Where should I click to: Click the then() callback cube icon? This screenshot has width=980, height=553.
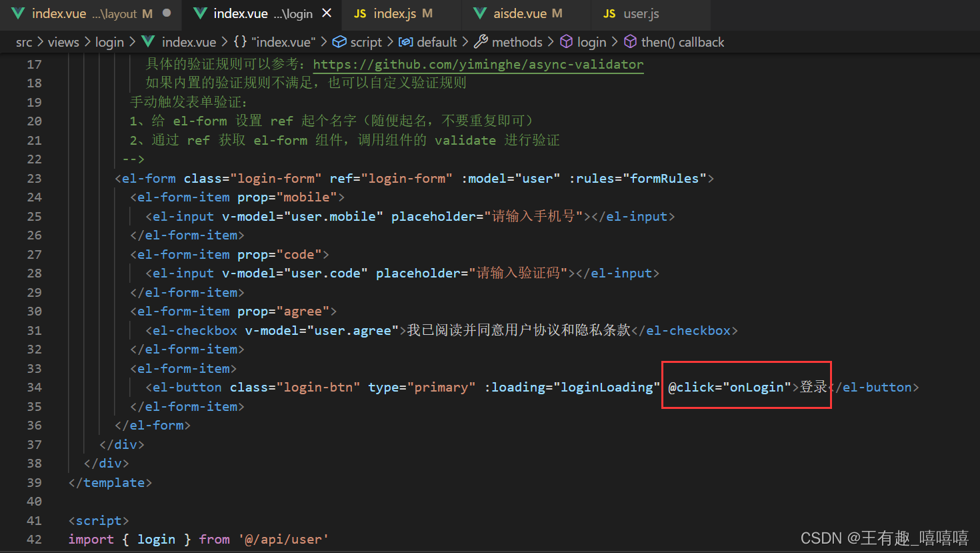630,42
